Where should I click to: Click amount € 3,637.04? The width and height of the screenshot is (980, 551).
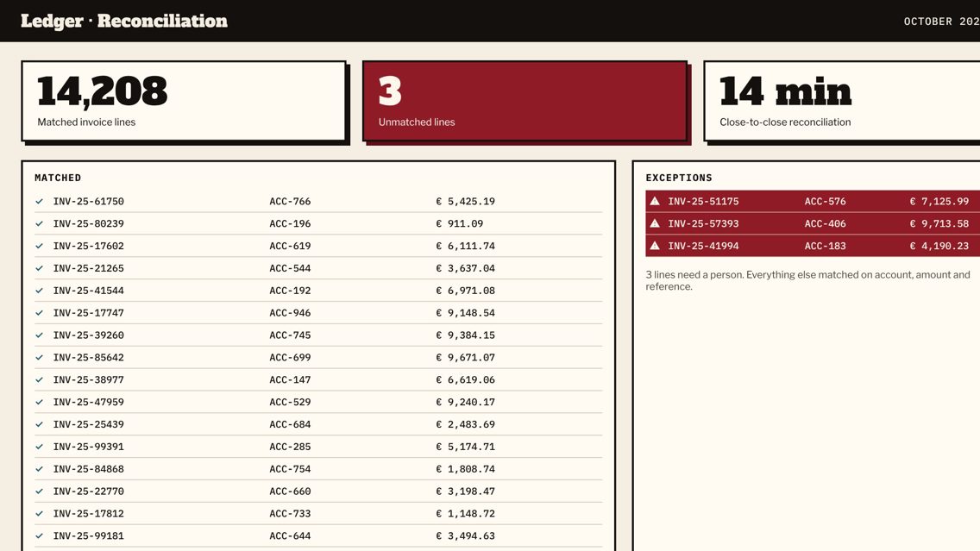pyautogui.click(x=466, y=268)
